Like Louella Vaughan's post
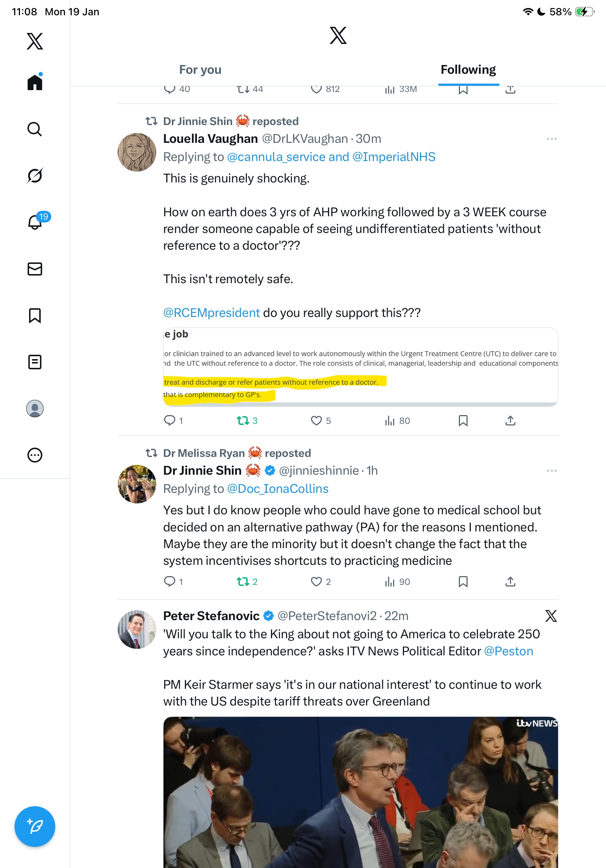This screenshot has width=606, height=868. [316, 421]
